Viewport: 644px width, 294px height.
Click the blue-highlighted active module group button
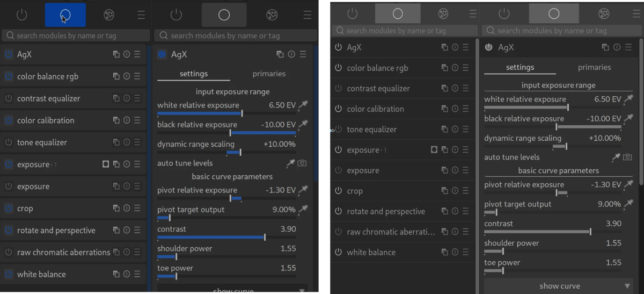[65, 15]
